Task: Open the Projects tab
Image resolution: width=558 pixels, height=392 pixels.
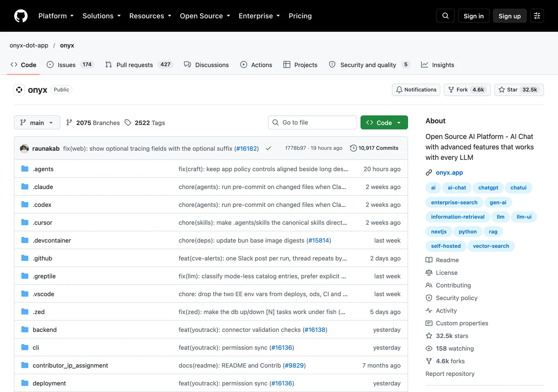Action: 300,64
